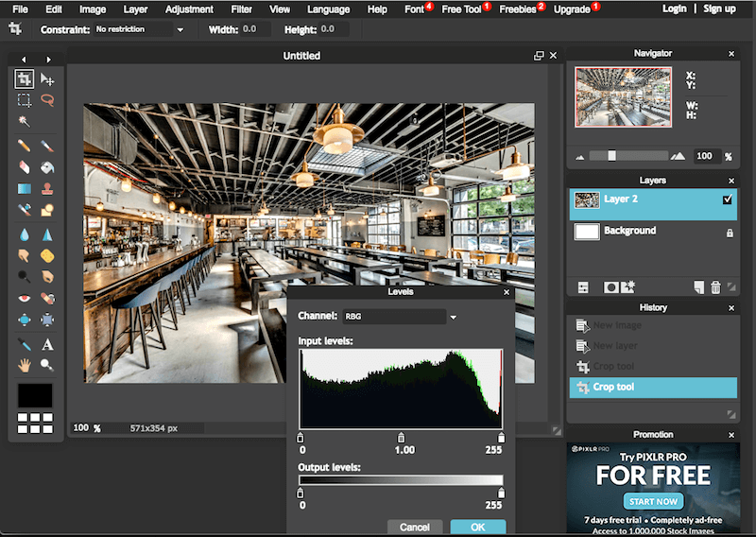Open the Constraint dropdown
This screenshot has height=537, width=756.
(x=139, y=30)
